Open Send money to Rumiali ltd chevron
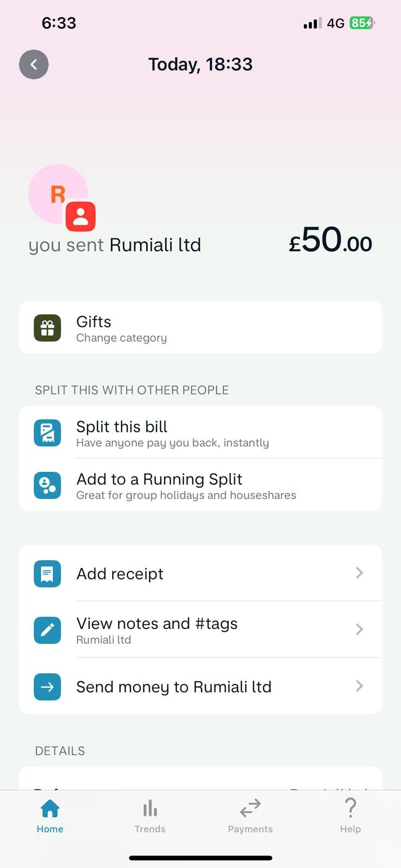The image size is (401, 868). 359,686
